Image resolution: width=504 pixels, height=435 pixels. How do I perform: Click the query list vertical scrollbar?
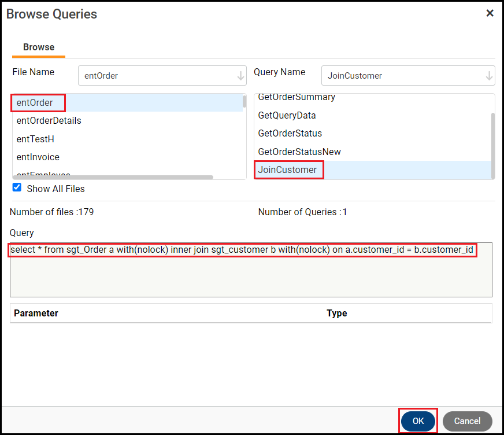493,145
